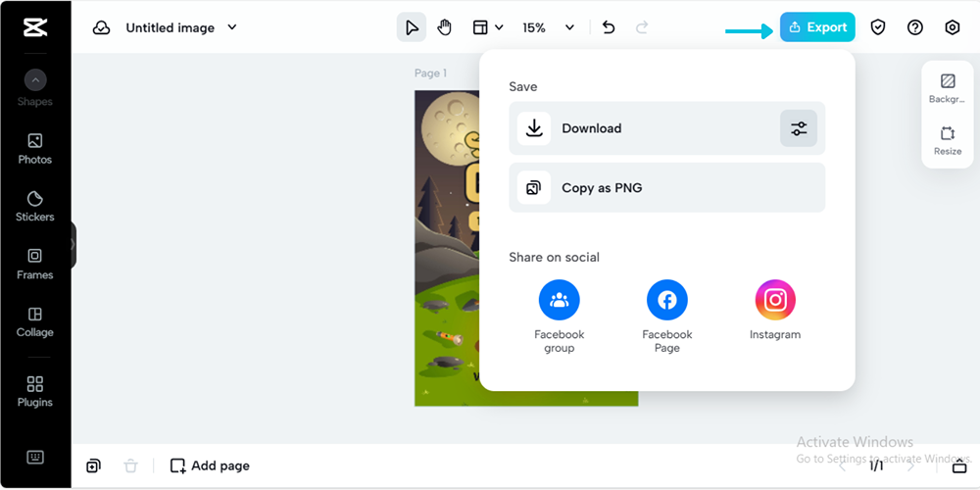Viewport: 980px width, 490px height.
Task: Open the Frames panel
Action: click(x=35, y=265)
